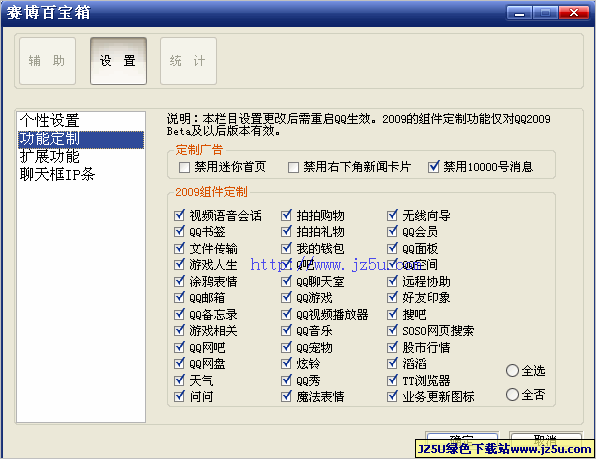Uncheck 股市行情 component
Viewport: 596px width, 459px height.
[x=392, y=347]
